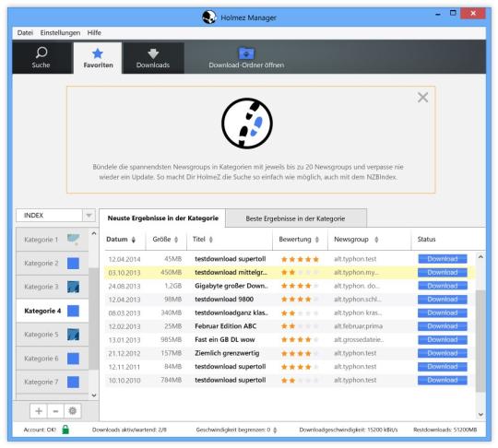Screen dimensions: 498x448
Task: Download the 10.10.2010 testdownload supertoll entry
Action: pyautogui.click(x=443, y=381)
